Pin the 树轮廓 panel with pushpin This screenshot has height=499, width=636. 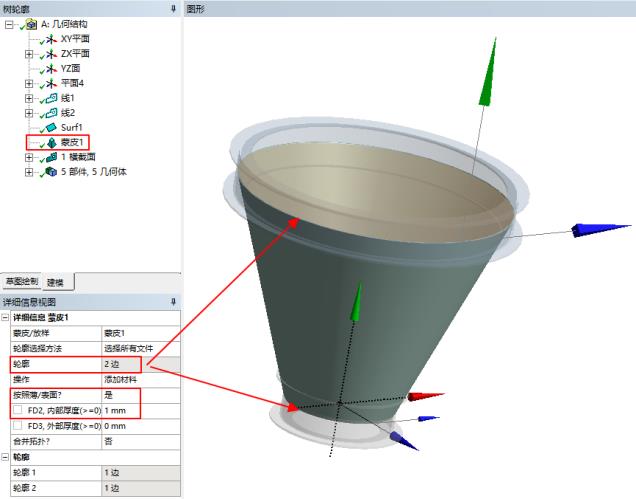[173, 8]
